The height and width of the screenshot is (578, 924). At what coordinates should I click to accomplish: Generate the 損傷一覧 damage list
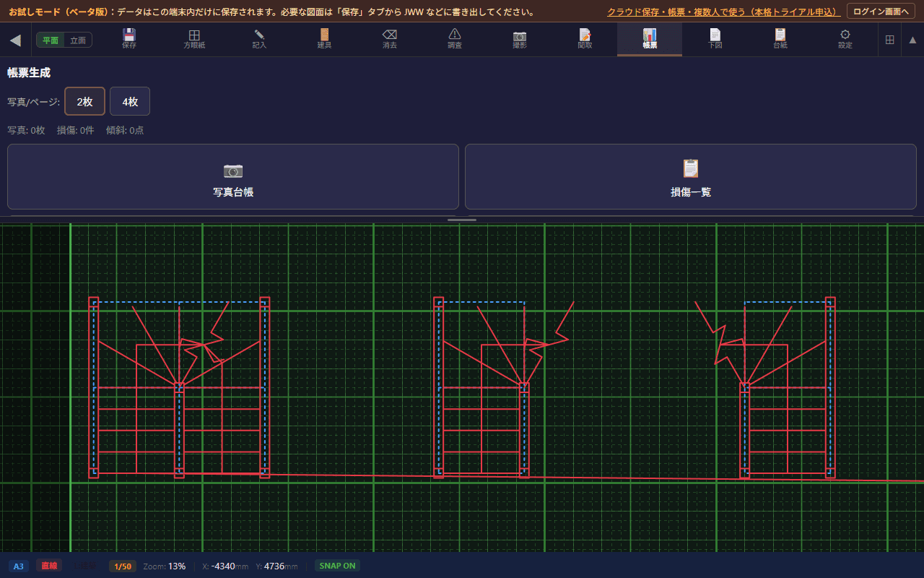(x=691, y=177)
